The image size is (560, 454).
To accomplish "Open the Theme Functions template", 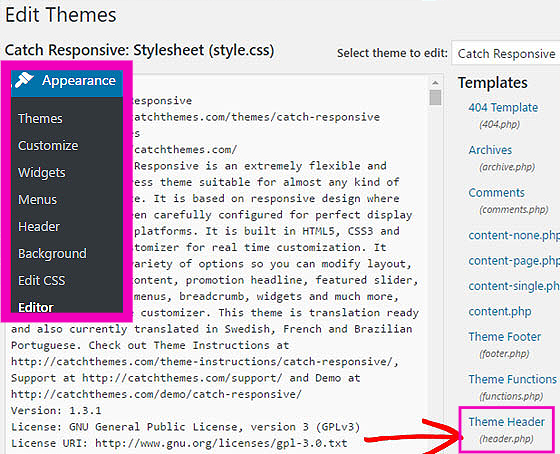I will point(513,379).
